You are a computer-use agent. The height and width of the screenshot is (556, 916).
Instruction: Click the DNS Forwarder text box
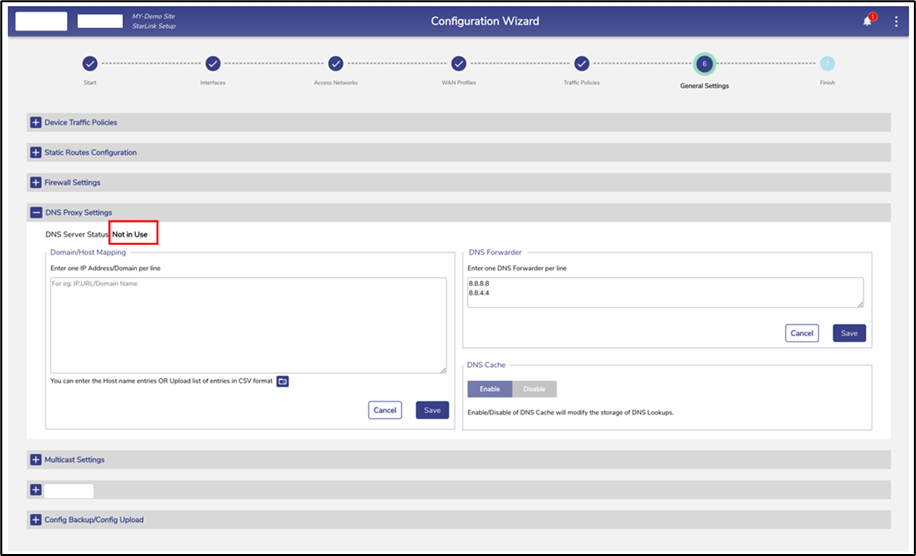665,292
